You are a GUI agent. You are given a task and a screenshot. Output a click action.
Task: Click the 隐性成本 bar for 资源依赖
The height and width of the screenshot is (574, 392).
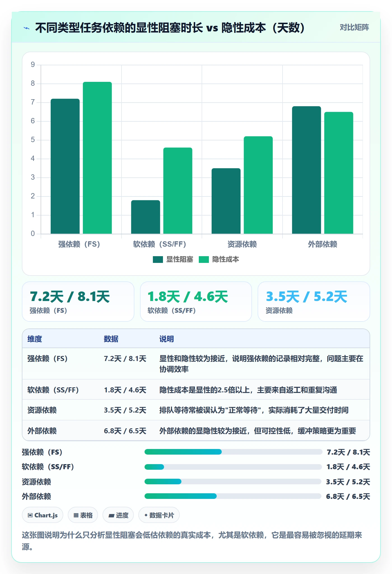[x=258, y=185]
